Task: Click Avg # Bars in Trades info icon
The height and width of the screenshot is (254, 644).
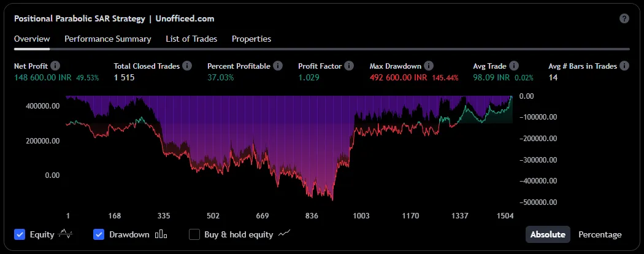Action: (x=624, y=66)
